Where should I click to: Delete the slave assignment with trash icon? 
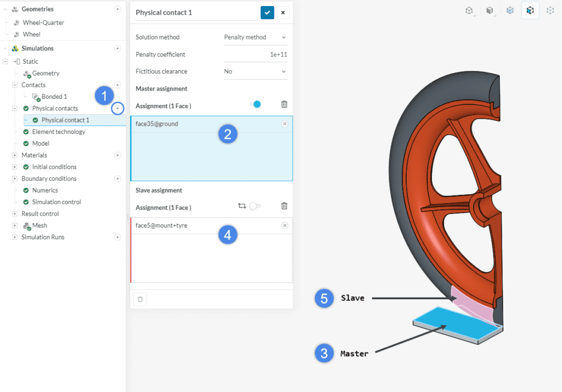284,206
